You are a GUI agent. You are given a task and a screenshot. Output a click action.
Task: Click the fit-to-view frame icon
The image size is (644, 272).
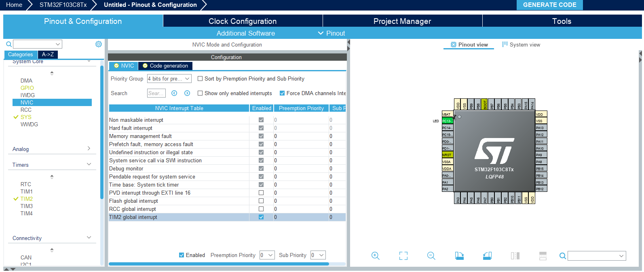click(403, 256)
